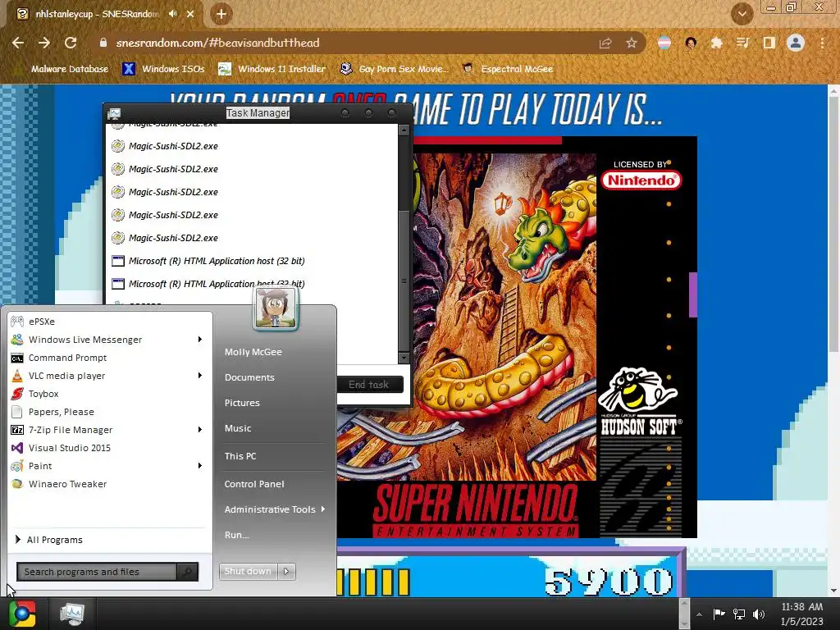The image size is (840, 630).
Task: Select the first Microsoft (R) HTML Application host row
Action: tap(253, 261)
